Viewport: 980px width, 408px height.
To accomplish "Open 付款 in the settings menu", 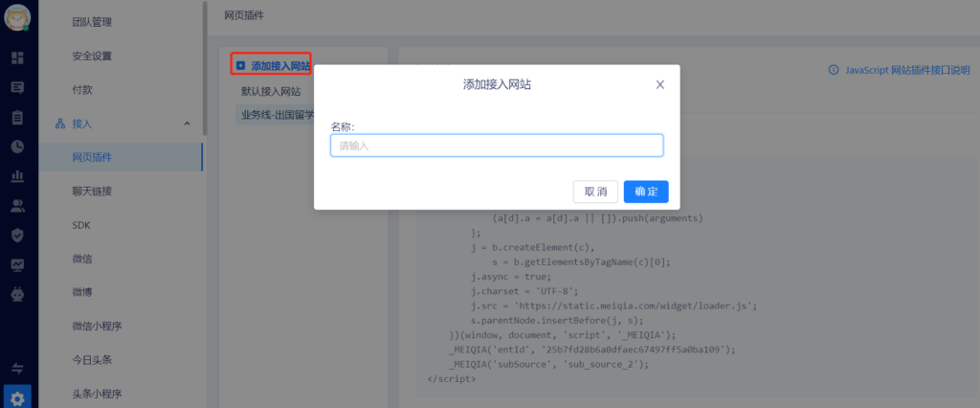I will pyautogui.click(x=82, y=90).
